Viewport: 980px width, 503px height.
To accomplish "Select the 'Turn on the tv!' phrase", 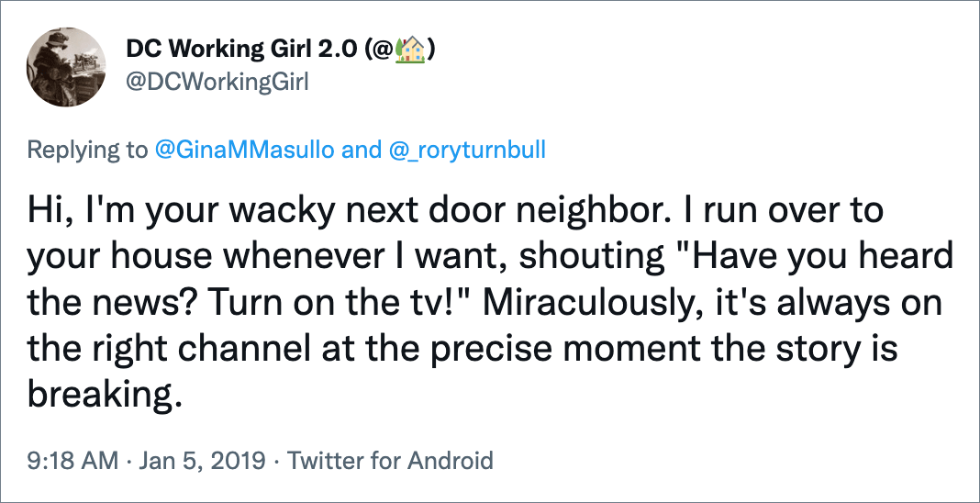I will [x=344, y=303].
